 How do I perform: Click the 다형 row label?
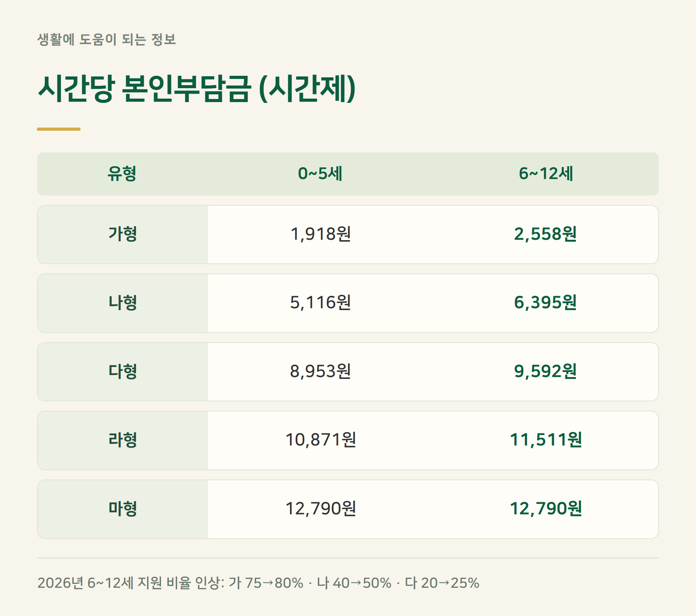click(123, 372)
